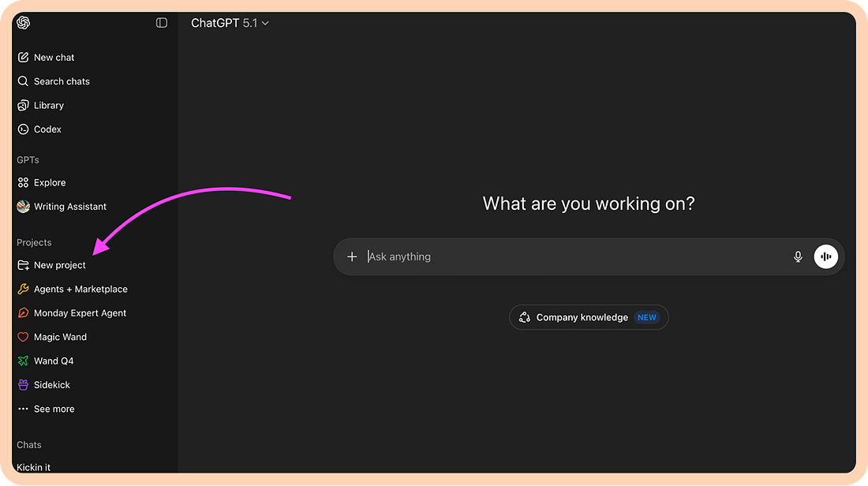Click the Monday Expert Agent pen icon
Viewport: 868px width, 486px height.
tap(23, 313)
